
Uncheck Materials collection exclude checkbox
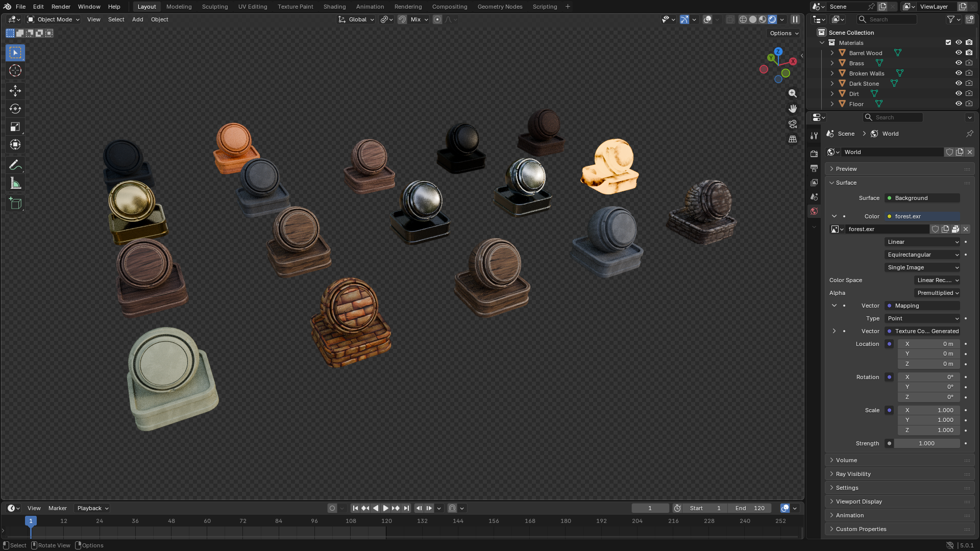[x=948, y=42]
